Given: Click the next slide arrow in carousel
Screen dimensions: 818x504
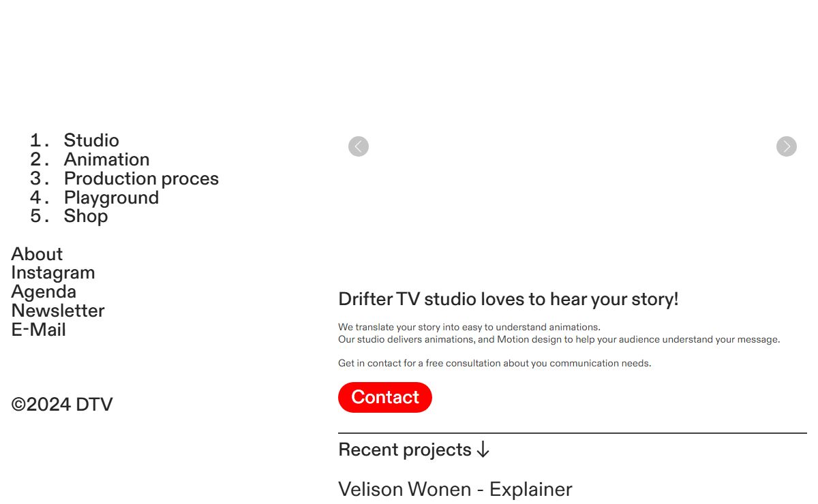Looking at the screenshot, I should pos(786,146).
